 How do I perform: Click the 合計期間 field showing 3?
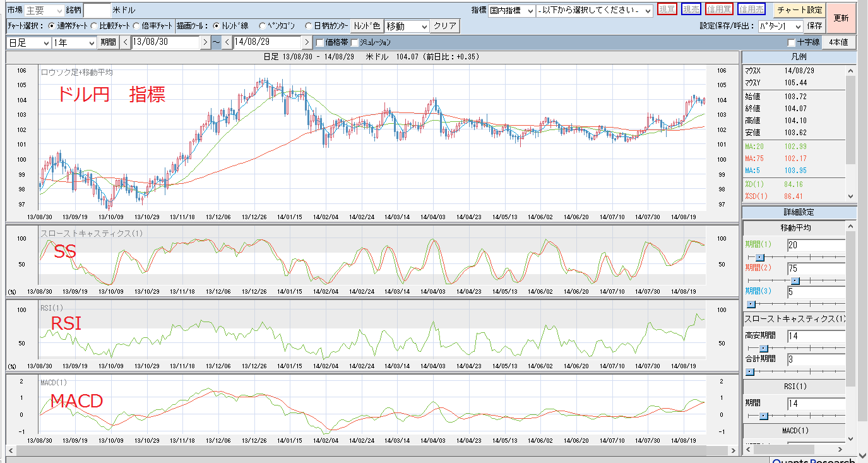pos(816,359)
